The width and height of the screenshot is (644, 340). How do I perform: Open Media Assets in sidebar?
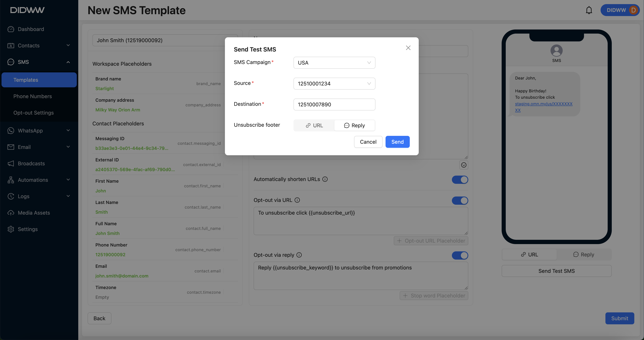coord(34,213)
